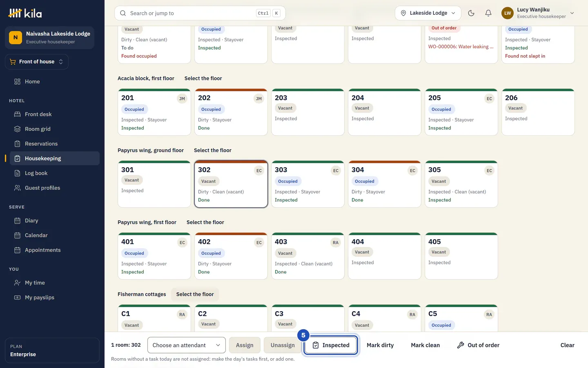Select cottage C5 card
Screen dimensions: 588x368
click(x=461, y=318)
